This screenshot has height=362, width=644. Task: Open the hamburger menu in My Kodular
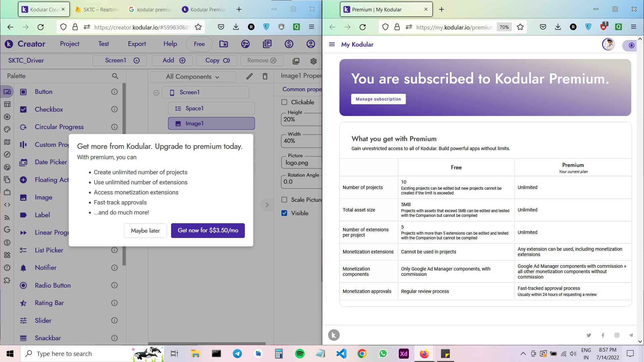[x=332, y=44]
